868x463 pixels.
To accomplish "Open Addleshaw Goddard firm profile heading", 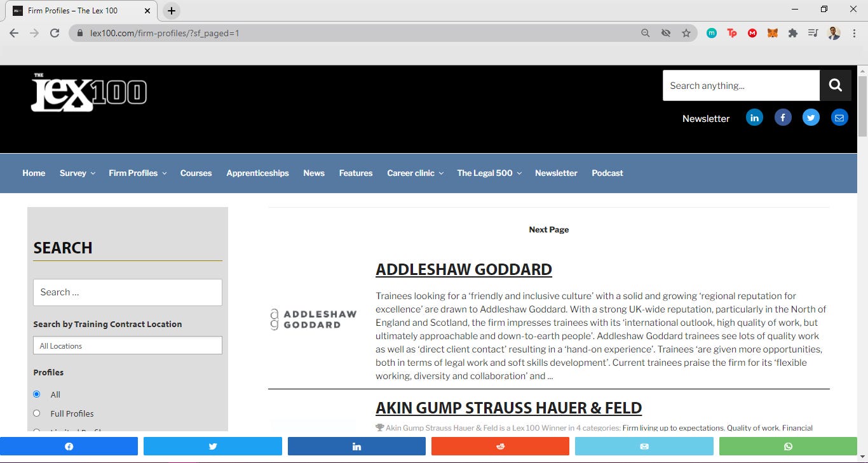I will point(464,269).
